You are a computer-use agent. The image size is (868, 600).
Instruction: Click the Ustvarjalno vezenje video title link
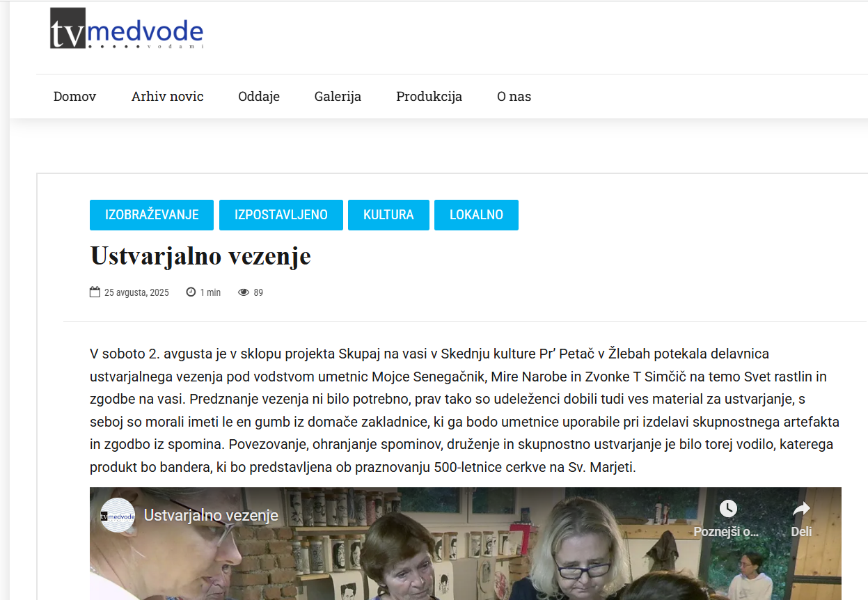pos(211,516)
